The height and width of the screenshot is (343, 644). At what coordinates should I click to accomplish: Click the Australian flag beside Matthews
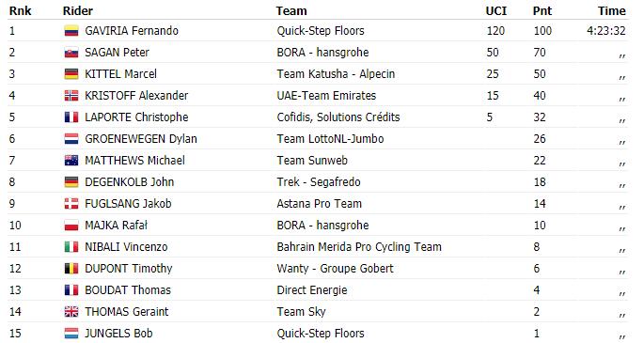(71, 161)
